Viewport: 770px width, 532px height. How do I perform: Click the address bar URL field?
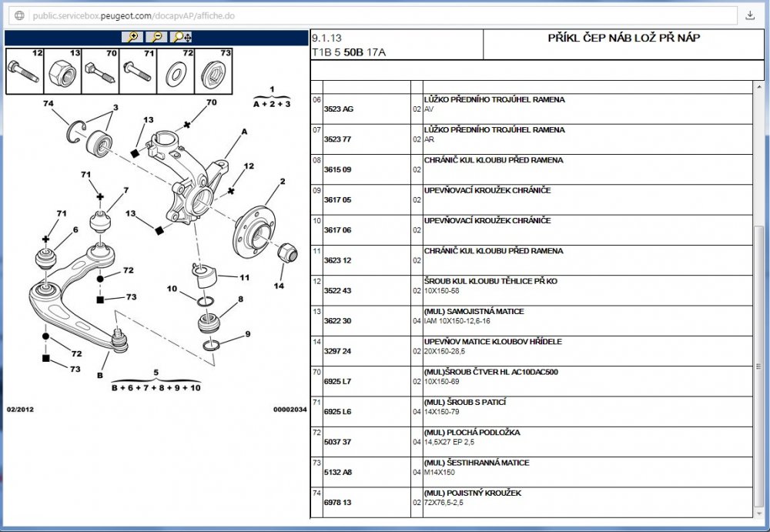pyautogui.click(x=373, y=15)
